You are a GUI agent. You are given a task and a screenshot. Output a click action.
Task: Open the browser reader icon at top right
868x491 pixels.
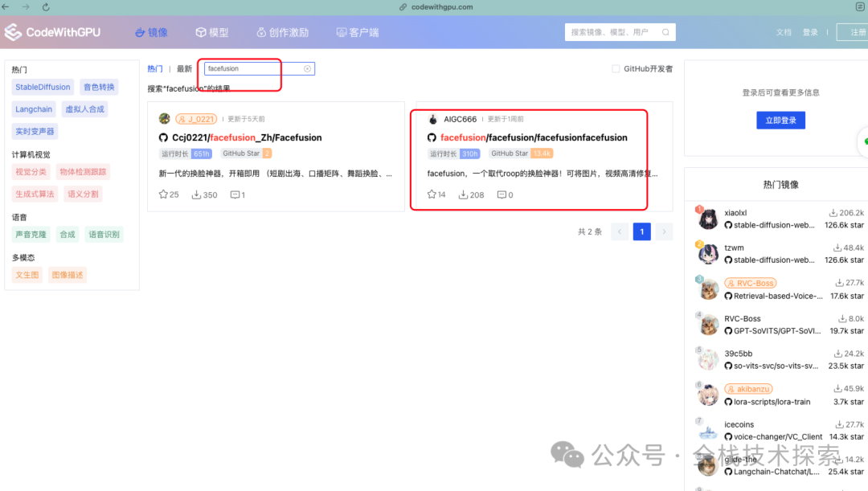click(860, 6)
